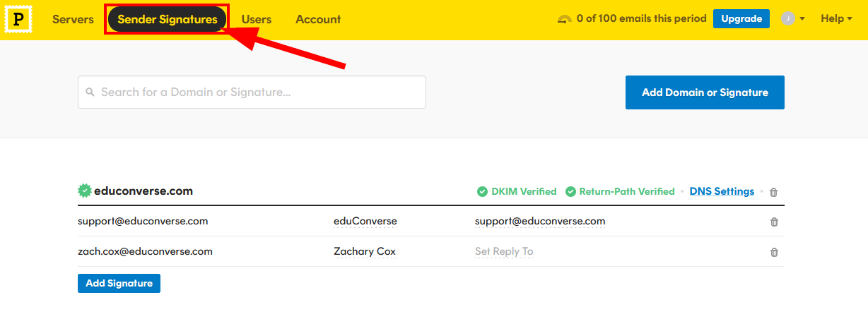Open DNS Settings link
Viewport: 868px width, 319px height.
(722, 191)
